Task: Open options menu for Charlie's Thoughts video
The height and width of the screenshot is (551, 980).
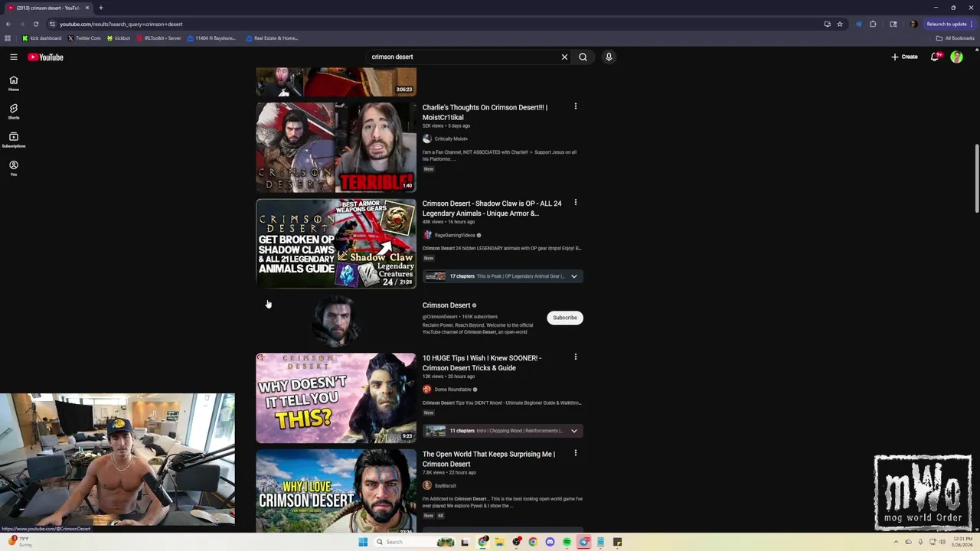Action: click(576, 106)
